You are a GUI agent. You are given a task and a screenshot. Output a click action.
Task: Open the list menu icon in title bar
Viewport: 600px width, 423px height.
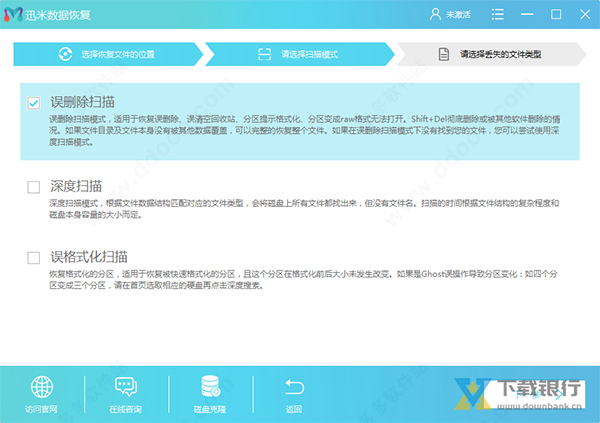tap(497, 15)
